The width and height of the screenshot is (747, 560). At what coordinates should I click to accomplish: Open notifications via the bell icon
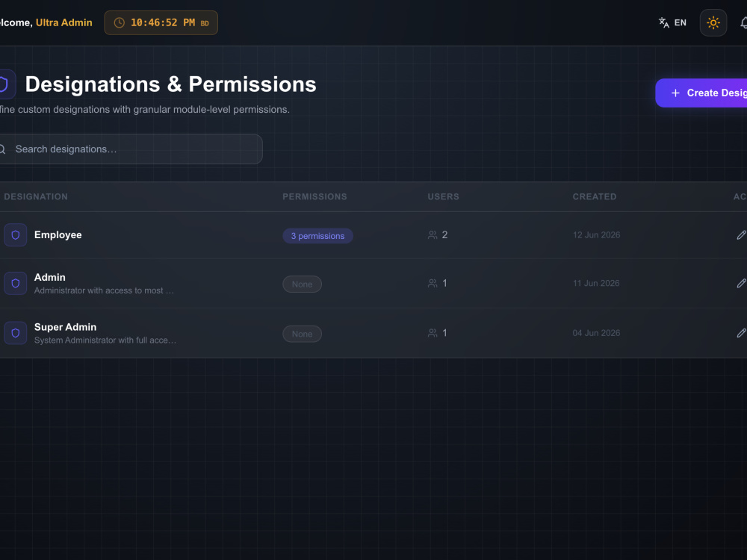point(744,22)
